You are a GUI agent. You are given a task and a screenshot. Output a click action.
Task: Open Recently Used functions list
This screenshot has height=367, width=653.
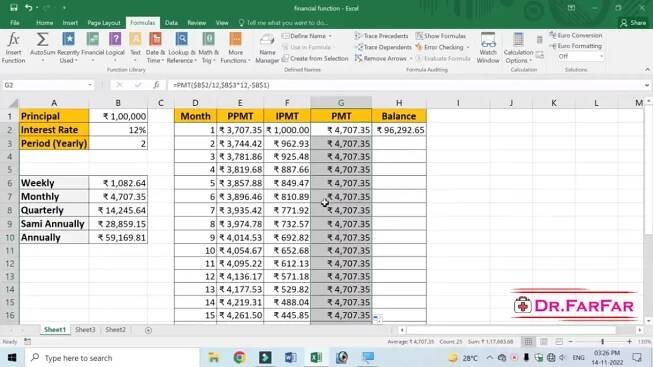click(x=68, y=48)
